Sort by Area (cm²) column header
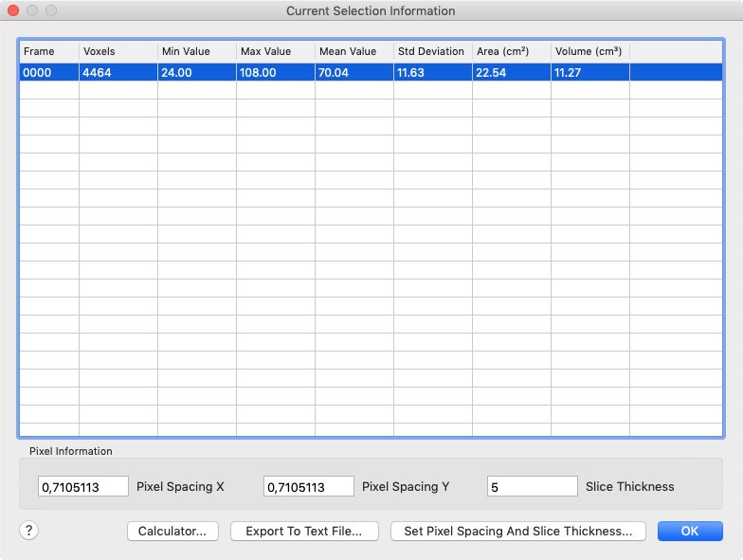The image size is (743, 560). [511, 51]
